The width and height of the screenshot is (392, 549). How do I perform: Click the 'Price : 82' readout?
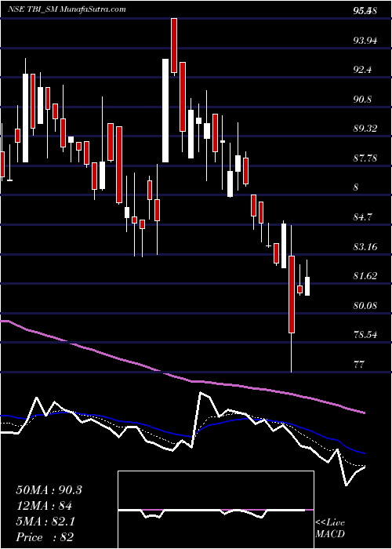(x=45, y=536)
